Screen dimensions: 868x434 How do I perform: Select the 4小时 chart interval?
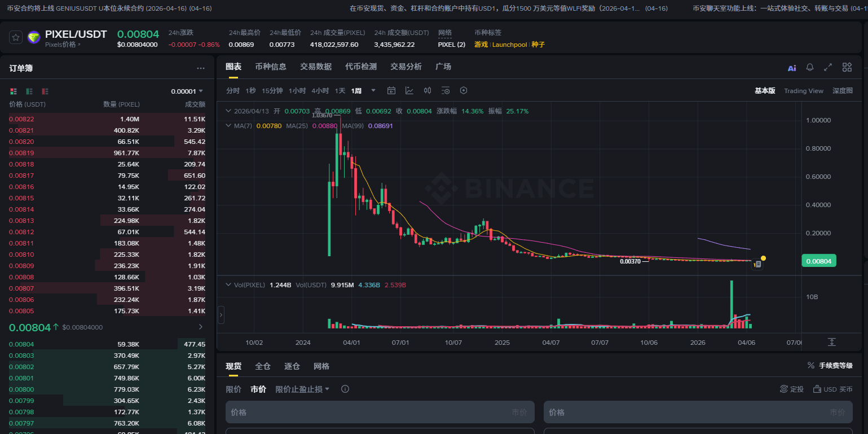click(x=320, y=90)
